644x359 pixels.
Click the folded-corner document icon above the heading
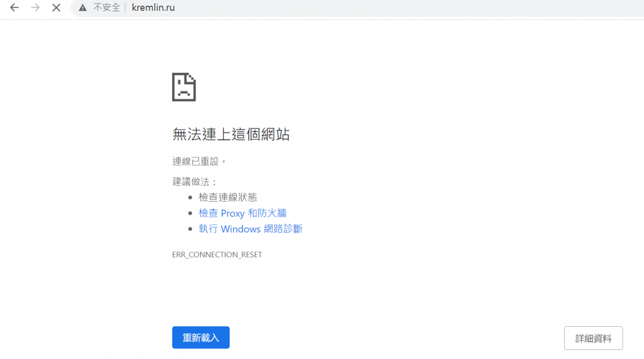coord(184,86)
